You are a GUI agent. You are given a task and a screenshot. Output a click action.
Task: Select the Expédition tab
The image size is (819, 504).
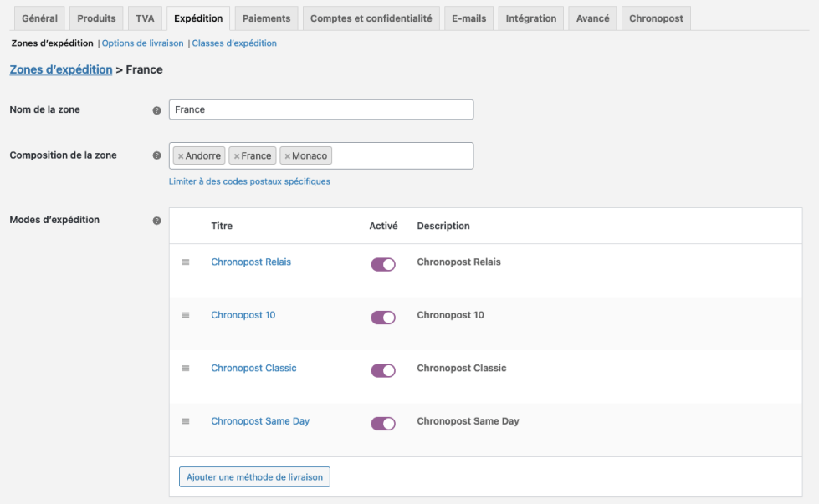click(x=198, y=18)
